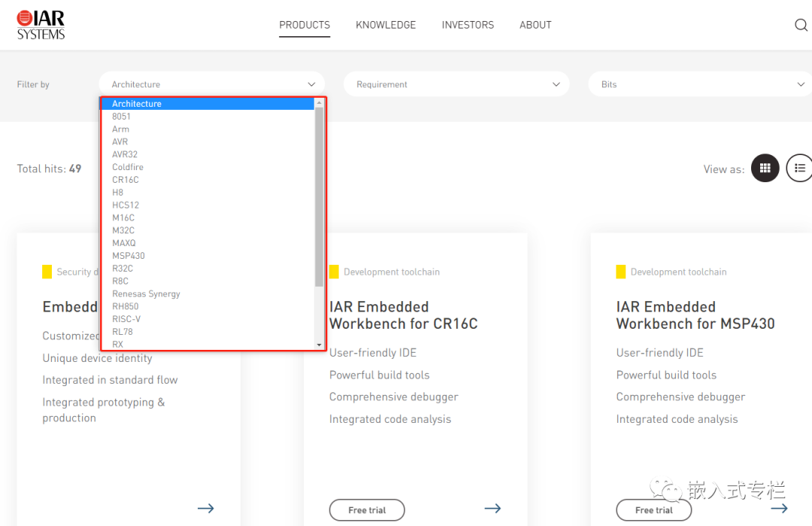The height and width of the screenshot is (526, 812).
Task: Open the Architecture filter dropdown
Action: point(212,84)
